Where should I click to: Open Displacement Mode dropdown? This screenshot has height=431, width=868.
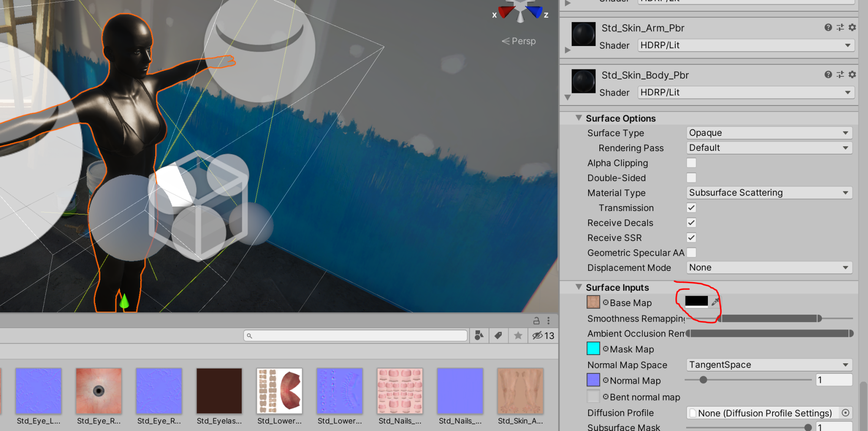tap(769, 267)
